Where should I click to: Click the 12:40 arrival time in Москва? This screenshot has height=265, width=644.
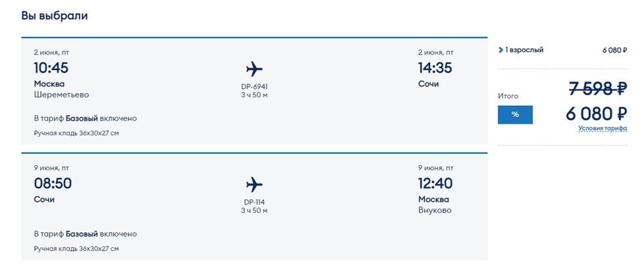coord(435,183)
